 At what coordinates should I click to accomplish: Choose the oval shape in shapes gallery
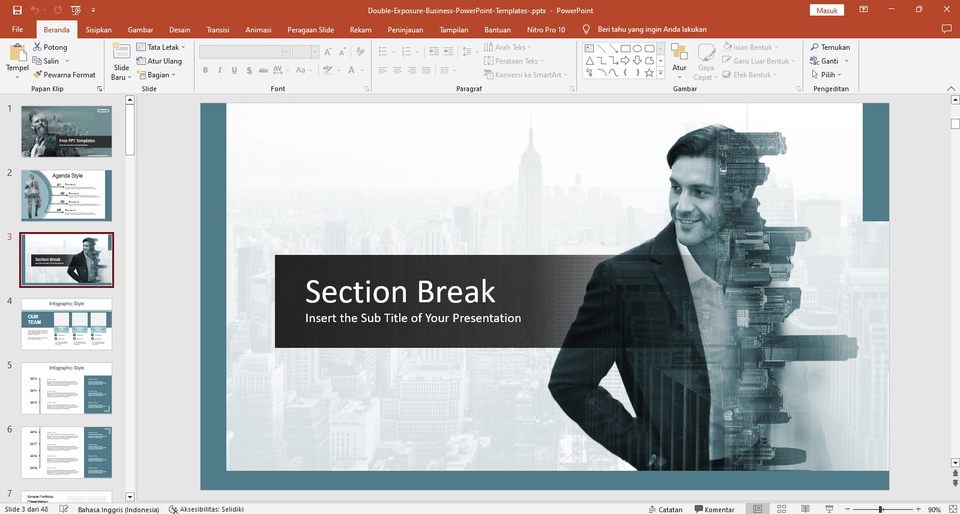(637, 48)
